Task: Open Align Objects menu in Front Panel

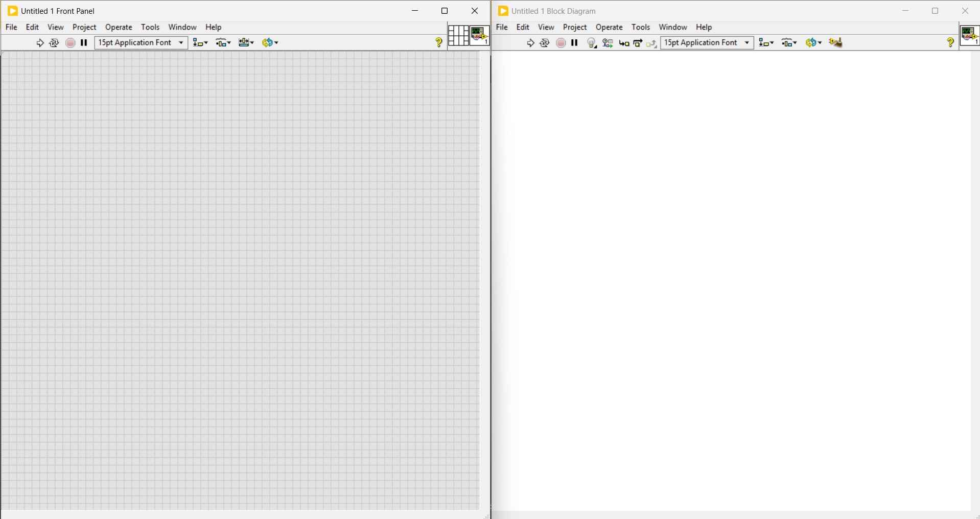Action: [x=200, y=43]
